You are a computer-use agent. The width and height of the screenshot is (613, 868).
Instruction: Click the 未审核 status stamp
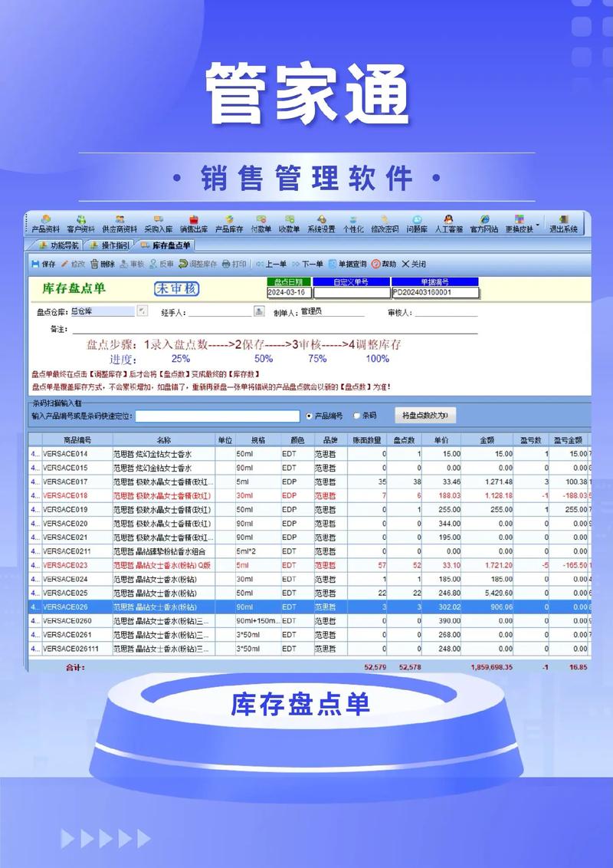[x=176, y=288]
